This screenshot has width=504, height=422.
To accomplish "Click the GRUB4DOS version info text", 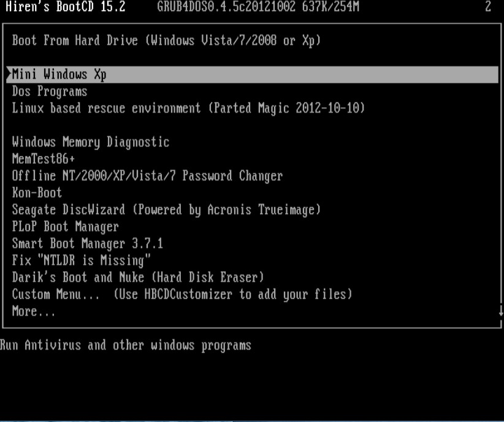I will pos(258,6).
